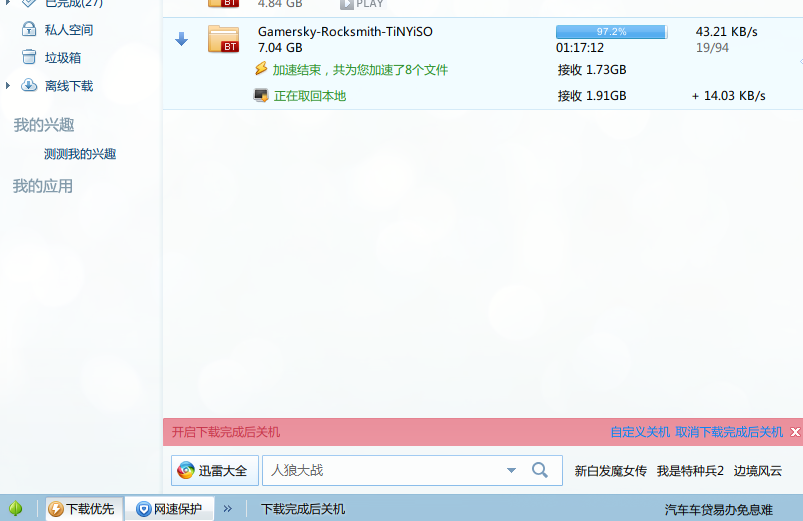803x521 pixels.
Task: Open the 已完成(27) completed list
Action: pos(74,3)
